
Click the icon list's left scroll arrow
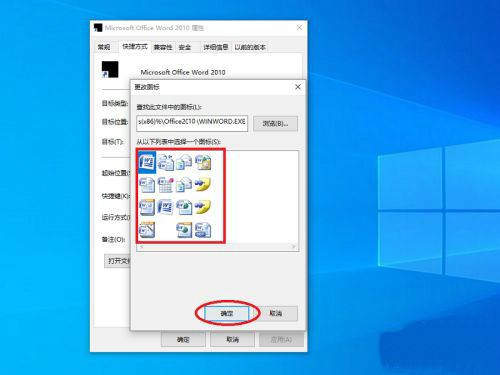tap(141, 247)
